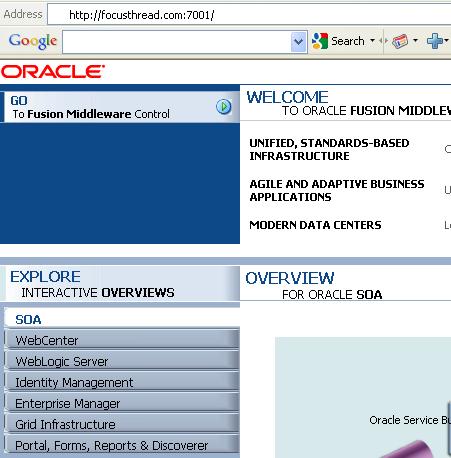Click the browser address bar URL
This screenshot has height=458, width=451.
[x=142, y=15]
